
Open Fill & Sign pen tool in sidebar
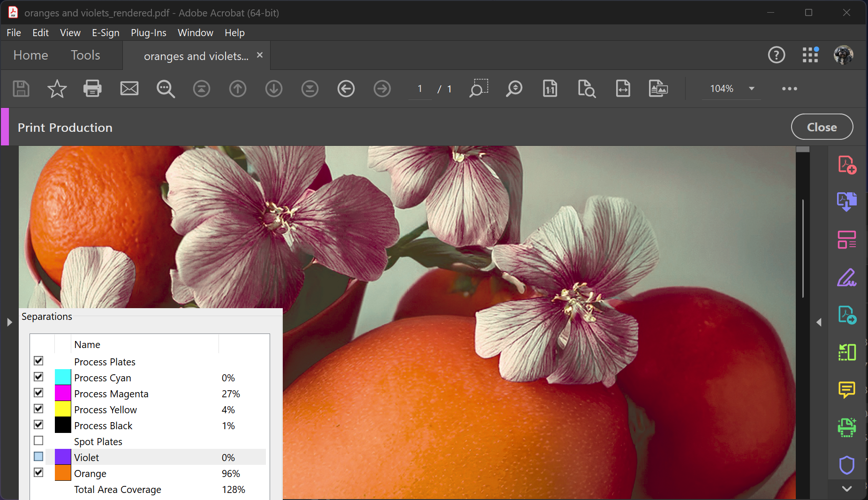pyautogui.click(x=847, y=277)
